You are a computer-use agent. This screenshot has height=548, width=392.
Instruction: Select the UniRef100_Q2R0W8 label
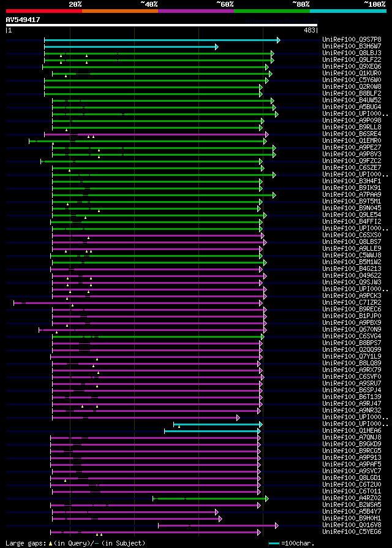coord(352,86)
